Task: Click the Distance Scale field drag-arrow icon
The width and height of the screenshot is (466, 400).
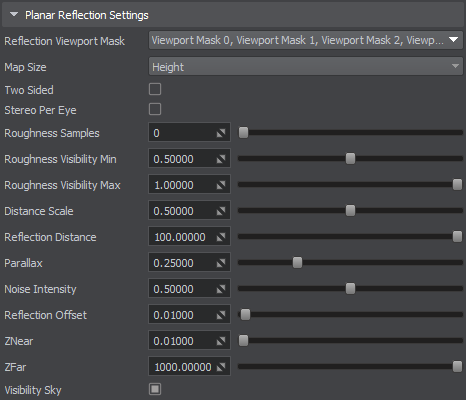Action: [x=221, y=211]
